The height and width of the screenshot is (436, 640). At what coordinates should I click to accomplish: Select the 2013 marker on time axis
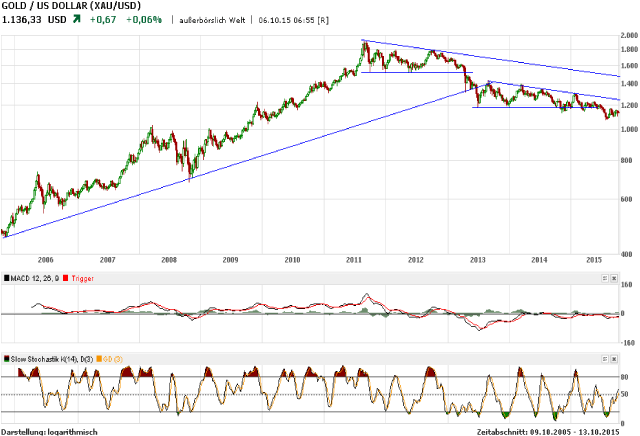477,259
